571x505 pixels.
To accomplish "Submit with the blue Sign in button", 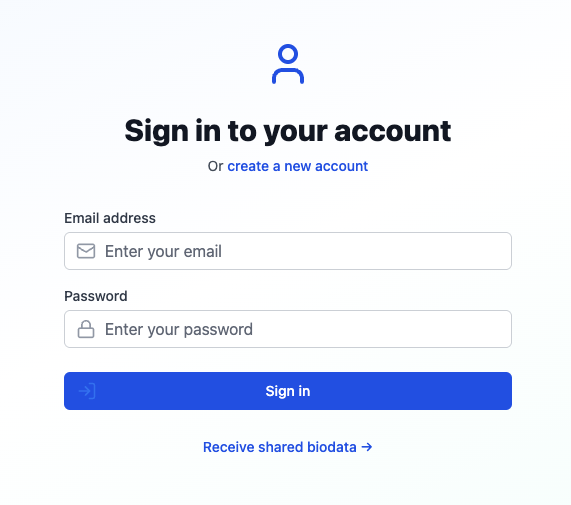I will 288,391.
